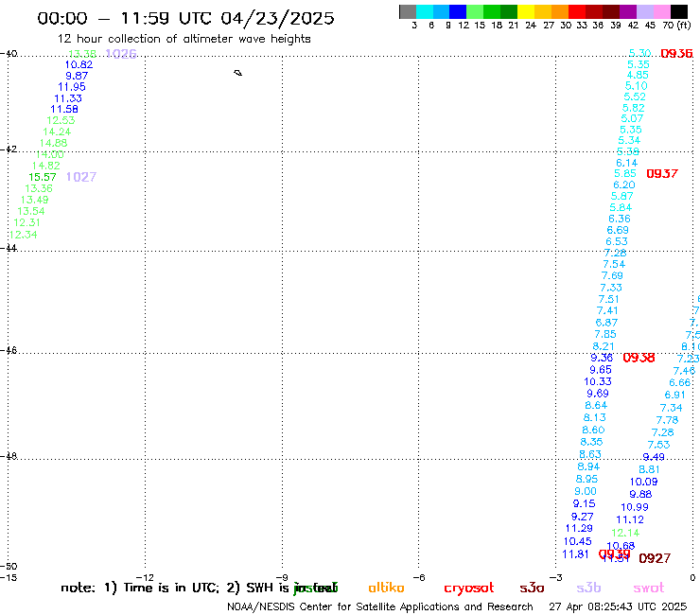Click the wave height value '7.54'

pos(614,264)
